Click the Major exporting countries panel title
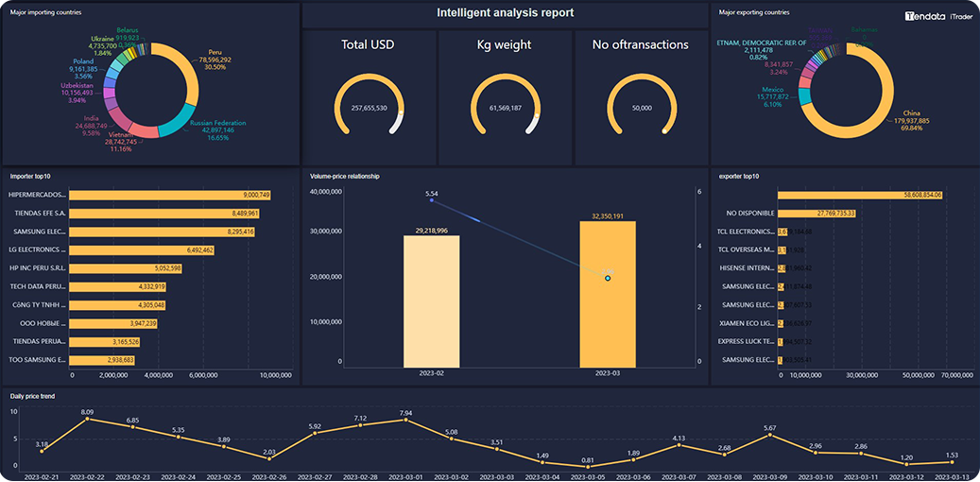 [x=754, y=12]
